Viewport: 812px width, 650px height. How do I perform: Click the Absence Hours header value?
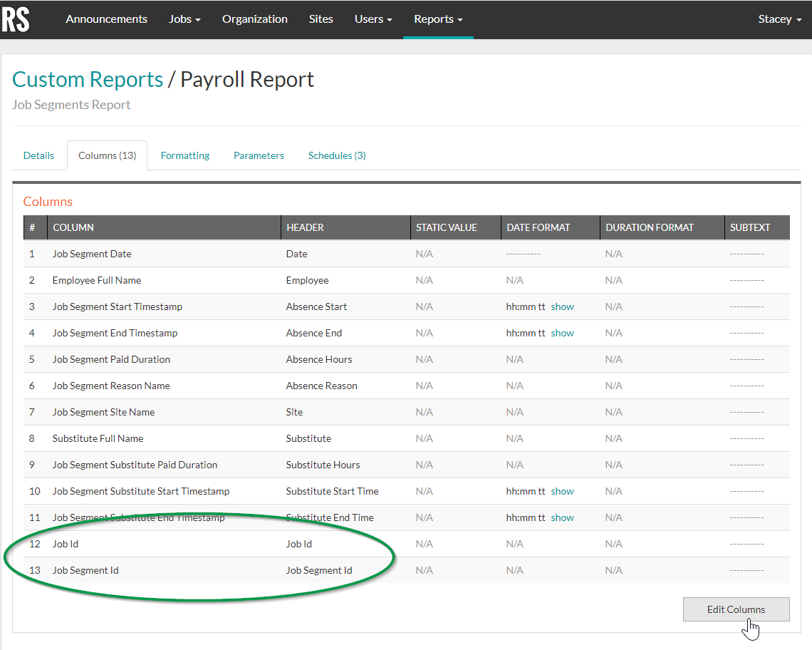318,360
